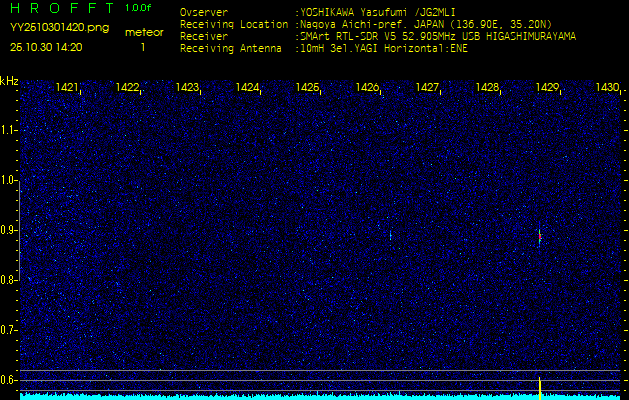Screen dimensions: 629x400
Task: Click the 1422 time axis label
Action: [127, 87]
